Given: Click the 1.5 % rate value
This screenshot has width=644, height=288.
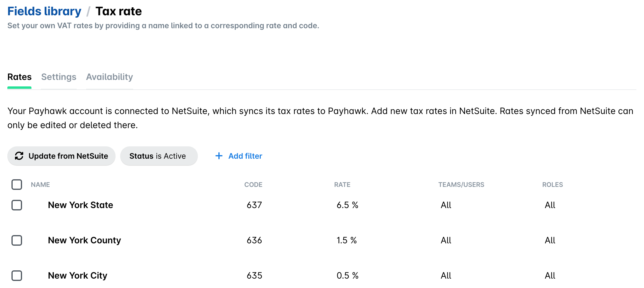Looking at the screenshot, I should click(x=347, y=240).
